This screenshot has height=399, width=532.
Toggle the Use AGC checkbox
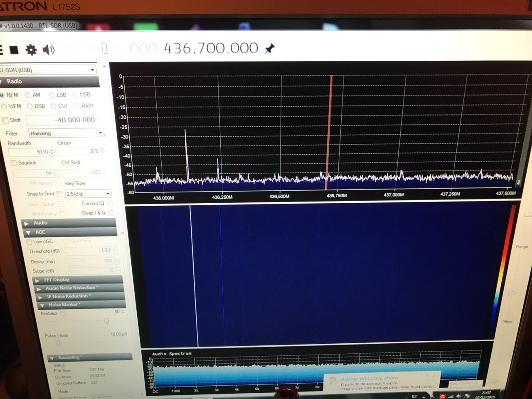click(x=29, y=242)
